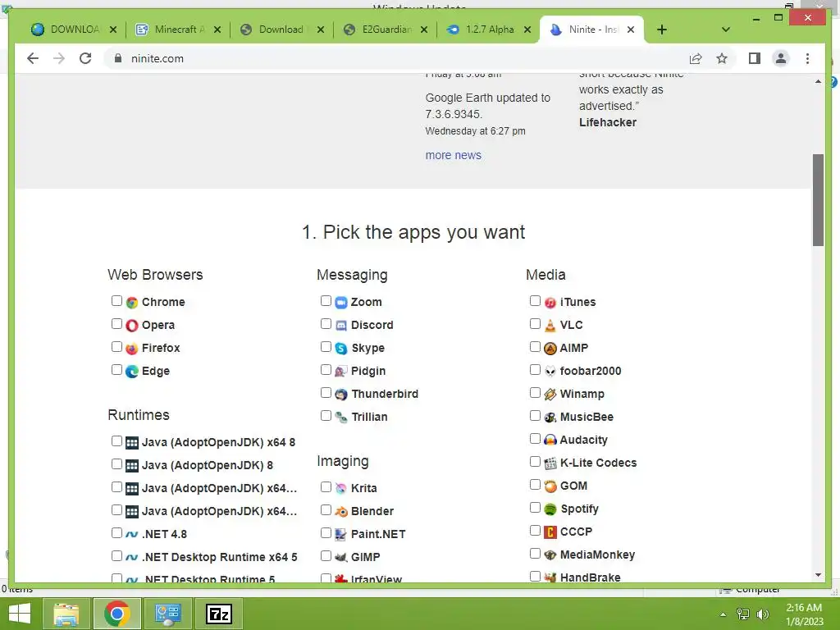840x630 pixels.
Task: Tick the Blender checkbox
Action: point(326,509)
